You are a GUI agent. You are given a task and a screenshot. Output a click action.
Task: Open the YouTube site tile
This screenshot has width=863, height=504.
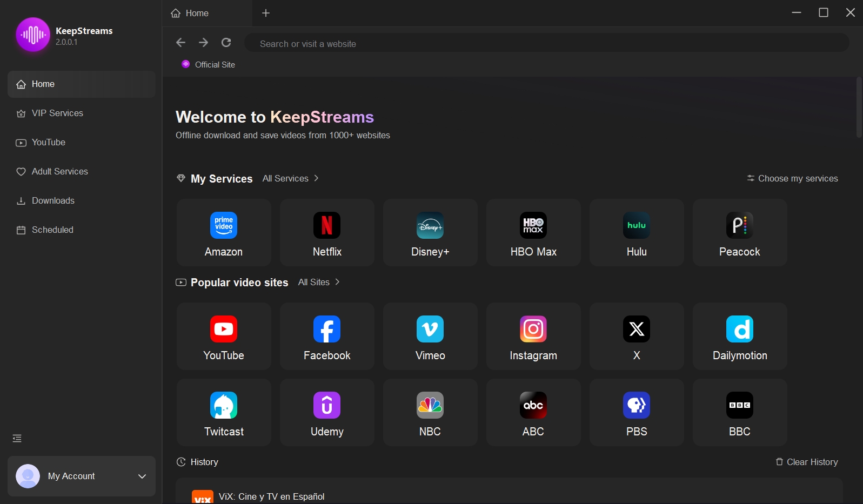tap(224, 336)
